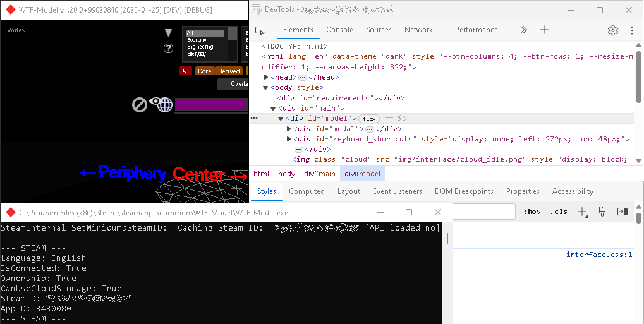The height and width of the screenshot is (324, 644).
Task: Collapse the div id="main" node
Action: [x=273, y=109]
